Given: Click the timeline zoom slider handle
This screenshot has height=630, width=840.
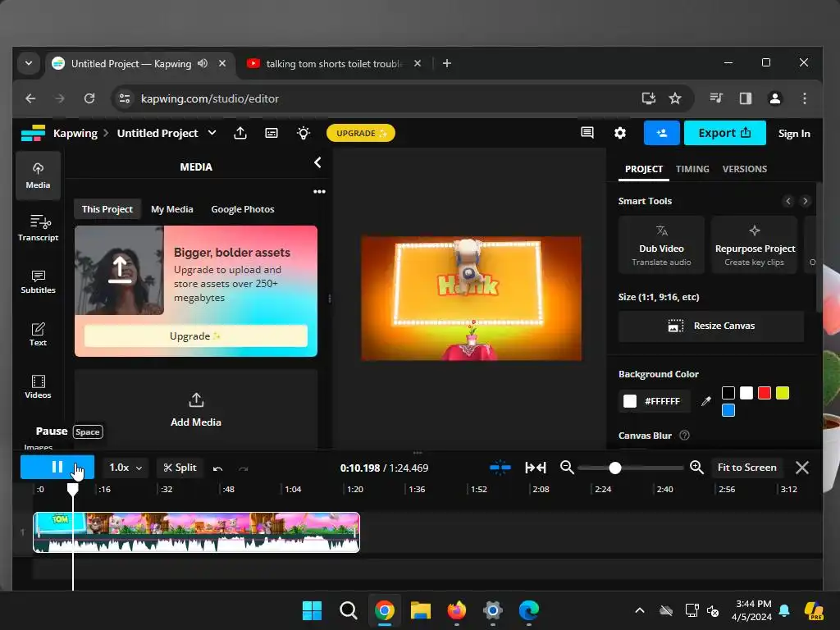Looking at the screenshot, I should (x=615, y=468).
